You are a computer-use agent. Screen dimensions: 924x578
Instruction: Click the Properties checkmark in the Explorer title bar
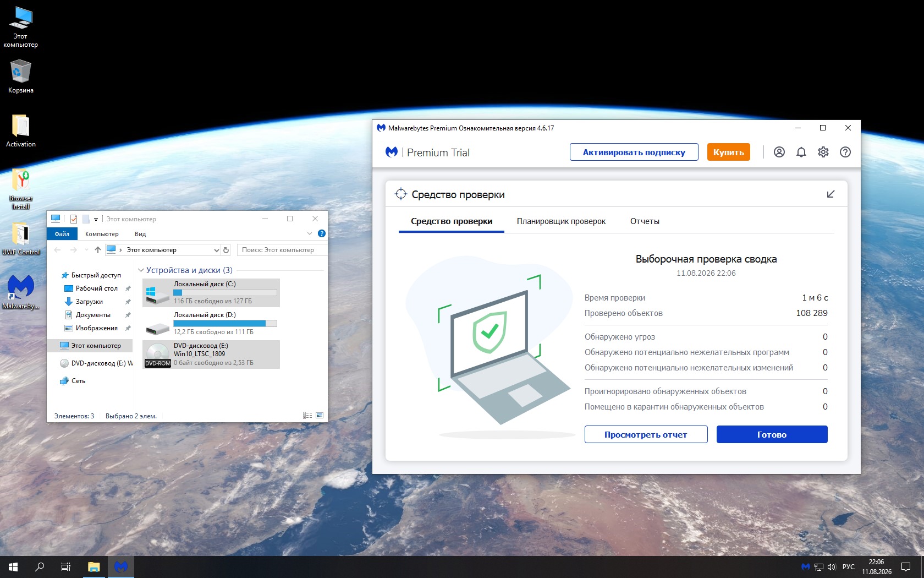coord(74,219)
